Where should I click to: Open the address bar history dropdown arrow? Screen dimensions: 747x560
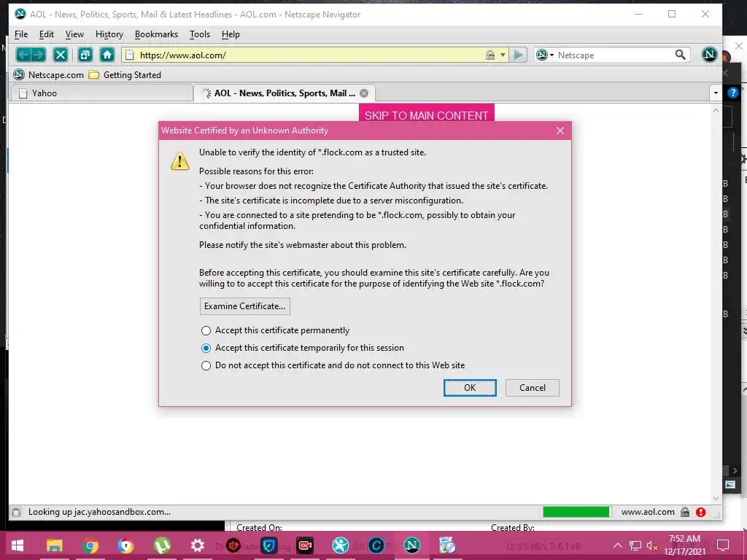tap(503, 55)
